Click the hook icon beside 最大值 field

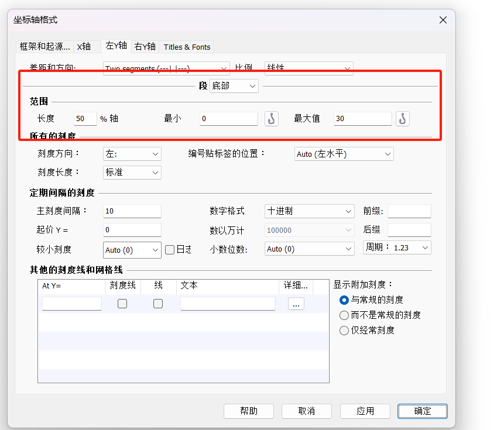pos(402,119)
